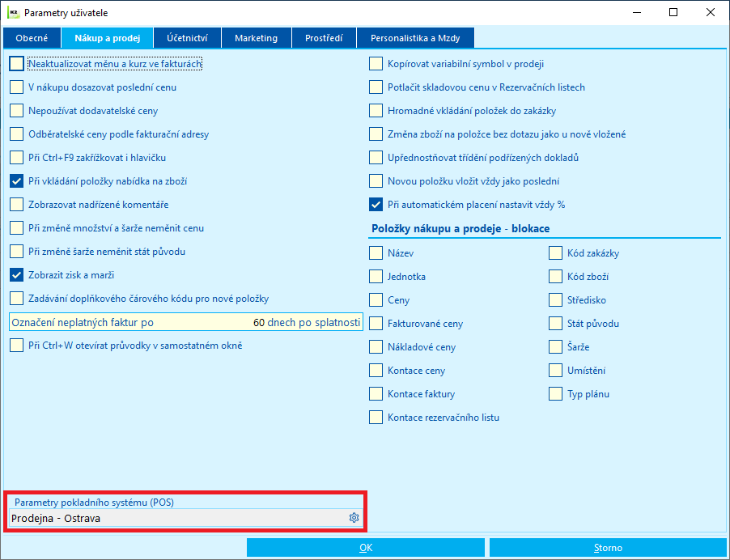Screen dimensions: 730x560
Task: Toggle the Umístění checkbox
Action: point(555,371)
